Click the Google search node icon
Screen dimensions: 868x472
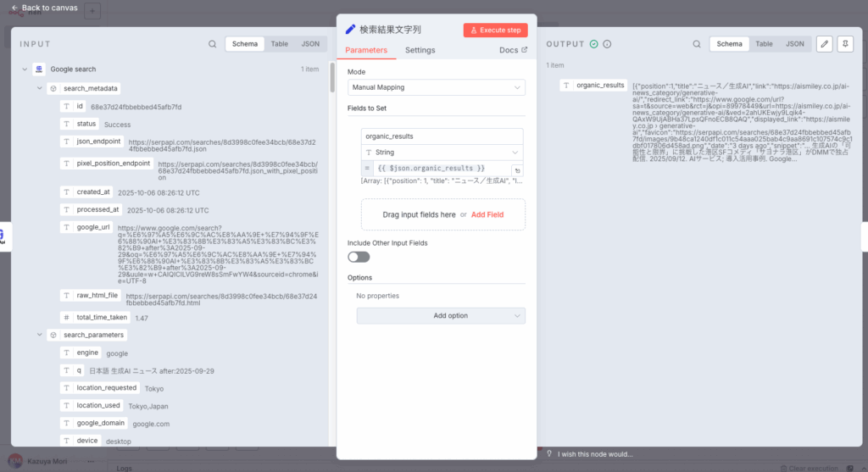click(39, 69)
